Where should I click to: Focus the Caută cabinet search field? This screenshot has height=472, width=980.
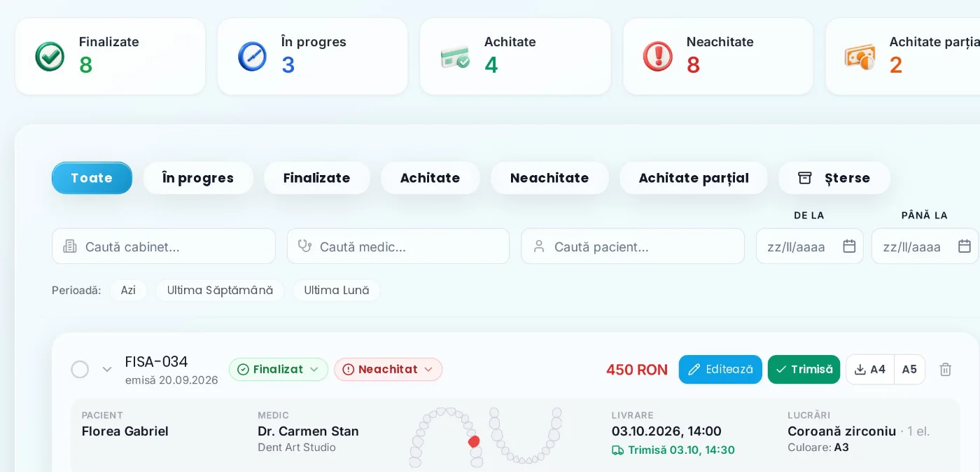(164, 247)
